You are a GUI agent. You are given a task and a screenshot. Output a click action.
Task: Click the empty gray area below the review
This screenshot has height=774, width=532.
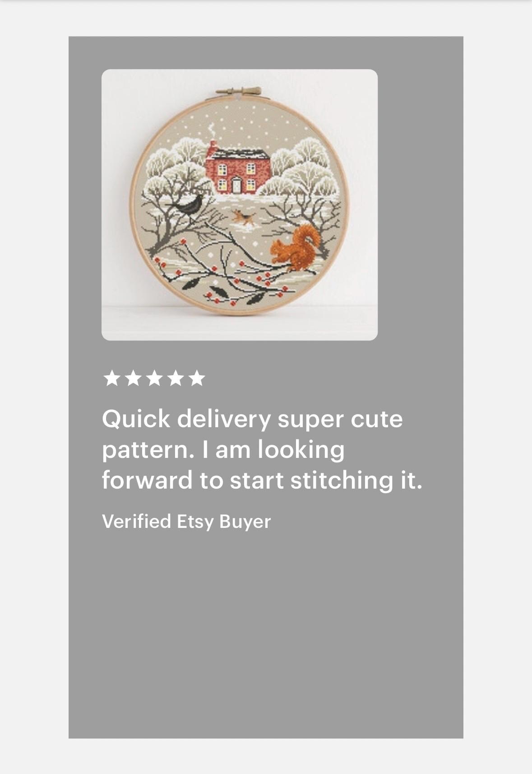point(266,632)
